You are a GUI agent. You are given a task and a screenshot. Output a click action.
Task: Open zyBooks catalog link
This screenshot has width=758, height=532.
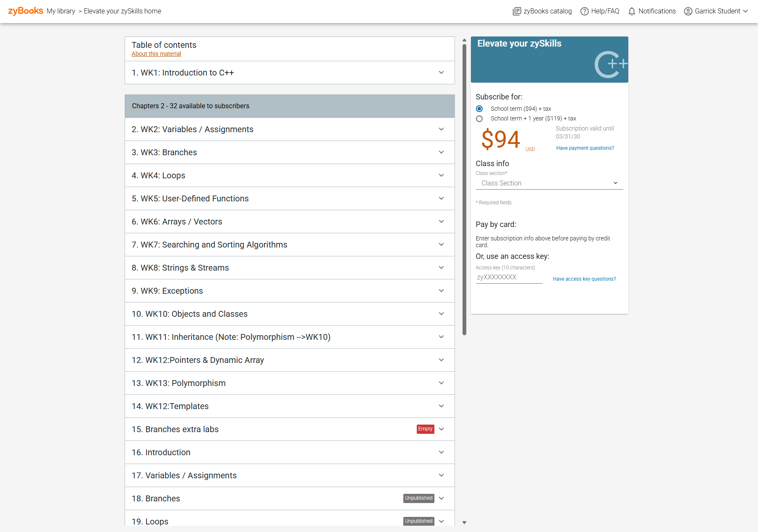click(x=542, y=11)
